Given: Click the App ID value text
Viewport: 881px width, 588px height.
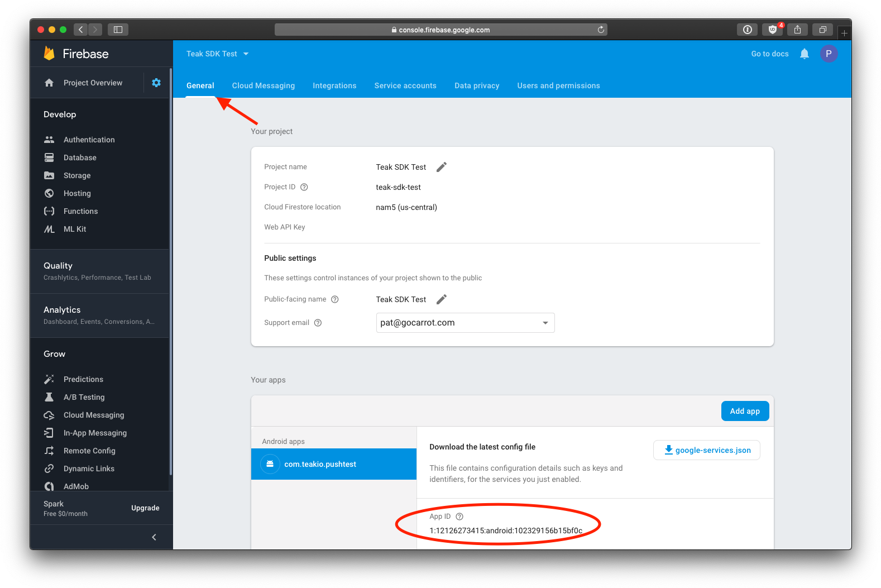Looking at the screenshot, I should [506, 530].
